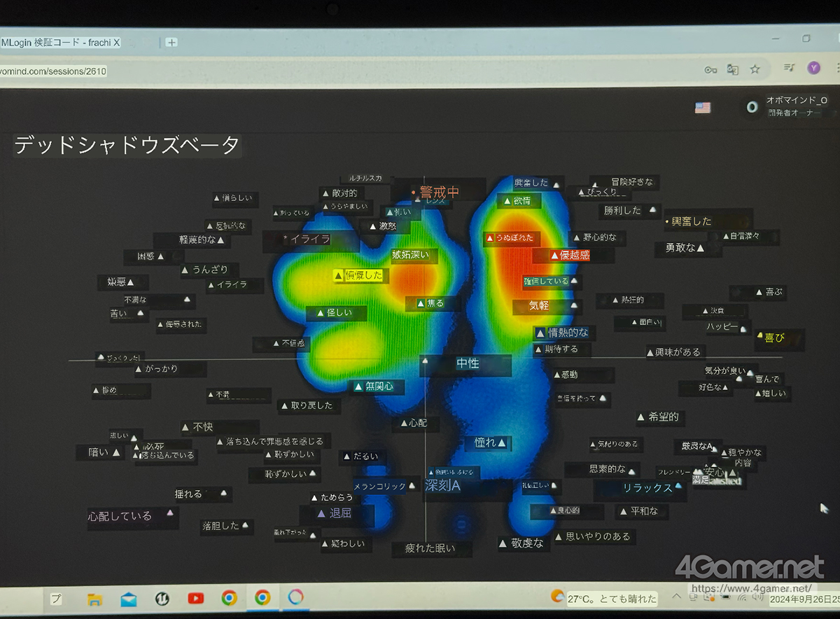This screenshot has height=619, width=840.
Task: Select the 思いやりのある label
Action: click(x=593, y=536)
